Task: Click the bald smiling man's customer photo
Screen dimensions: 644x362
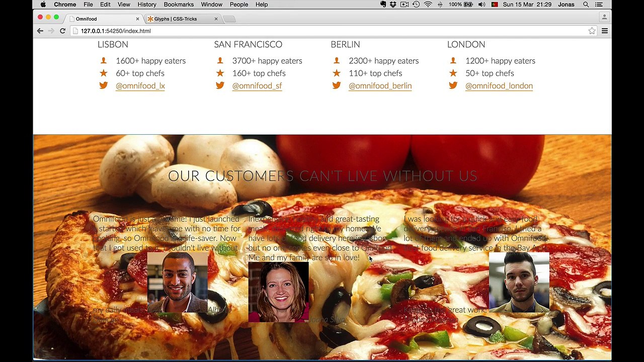Action: [178, 283]
